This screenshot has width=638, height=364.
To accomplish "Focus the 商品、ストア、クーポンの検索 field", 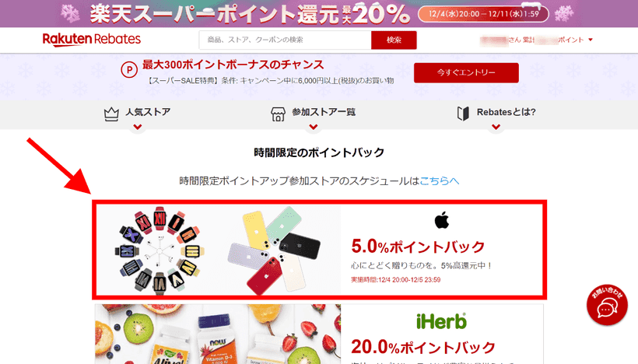I will [x=285, y=40].
